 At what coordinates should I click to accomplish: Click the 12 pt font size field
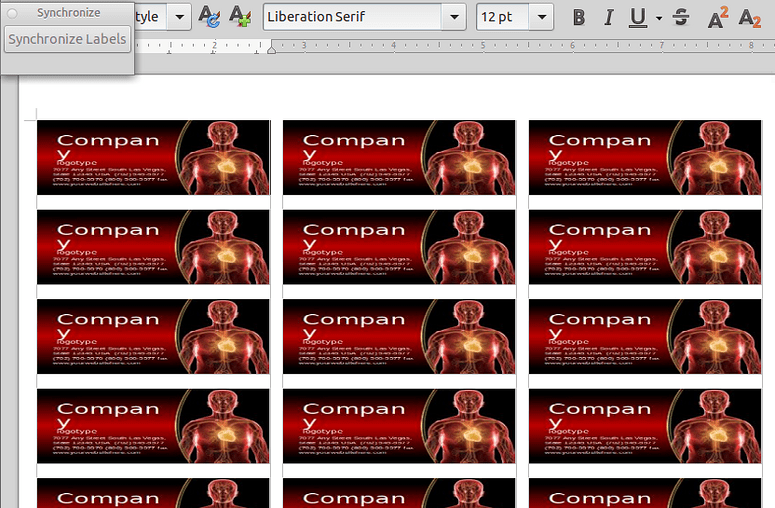(x=503, y=17)
